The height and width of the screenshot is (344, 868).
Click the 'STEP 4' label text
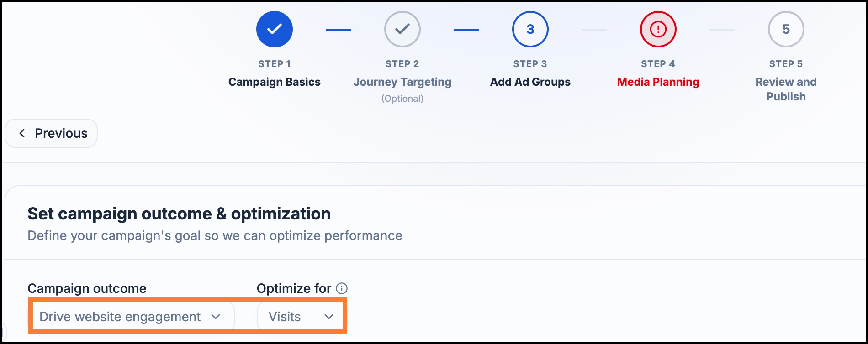(658, 64)
